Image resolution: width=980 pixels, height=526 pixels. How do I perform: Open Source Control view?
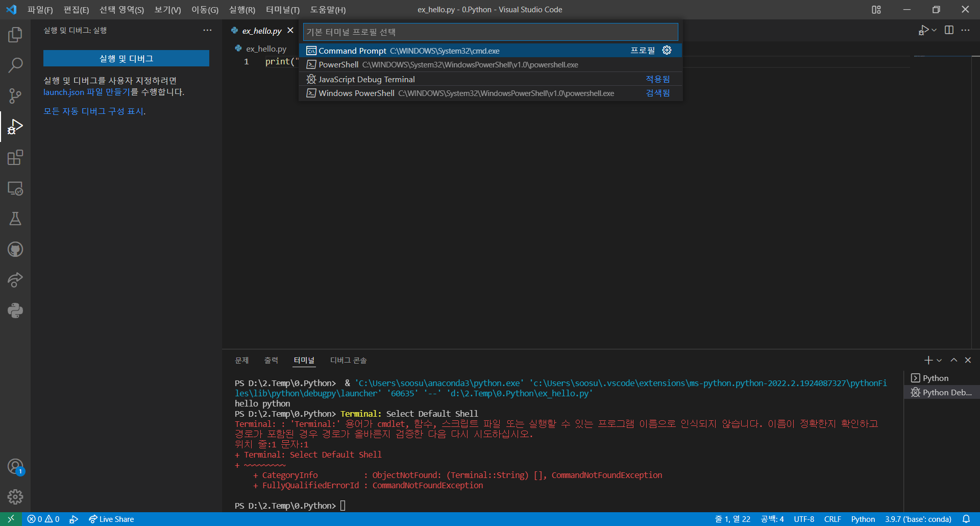point(15,96)
